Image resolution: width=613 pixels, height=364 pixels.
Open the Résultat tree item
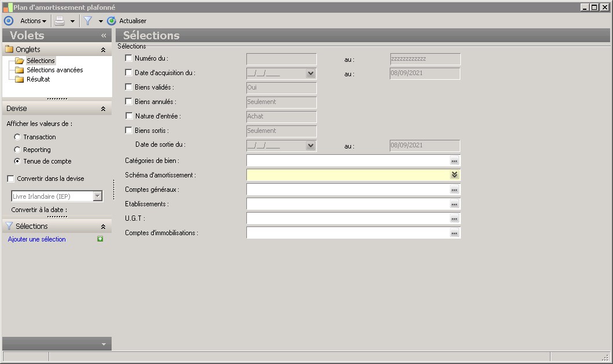[38, 79]
